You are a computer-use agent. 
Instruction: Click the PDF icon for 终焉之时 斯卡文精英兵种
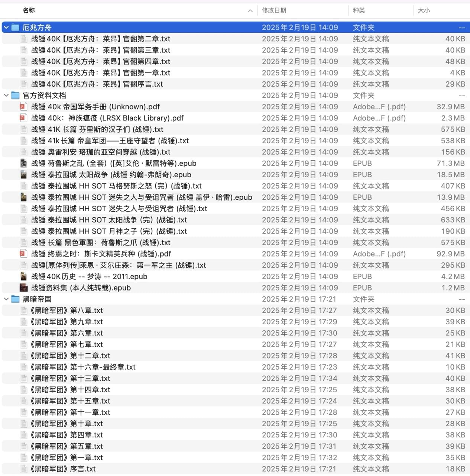click(x=23, y=254)
